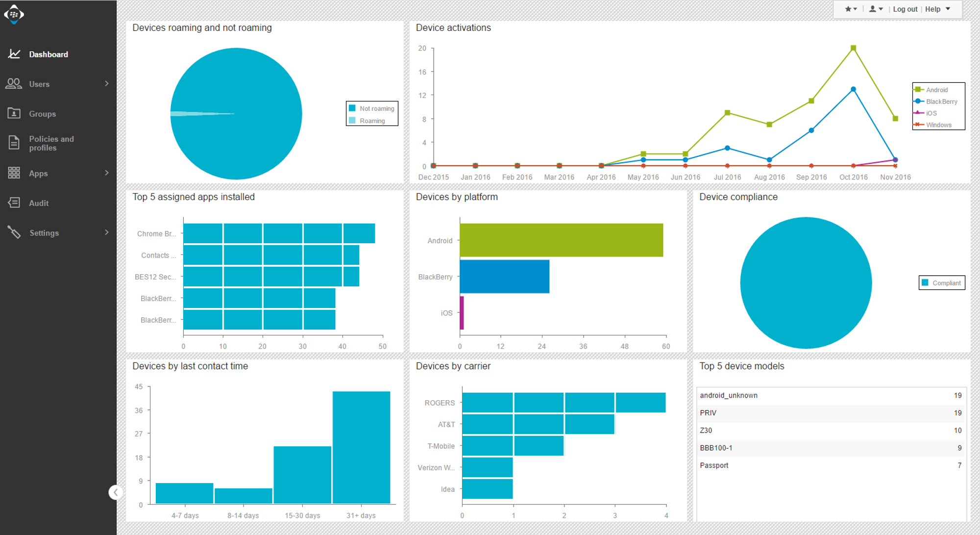Collapse the sidebar using the arrow button
Image resolution: width=980 pixels, height=535 pixels.
pos(116,492)
